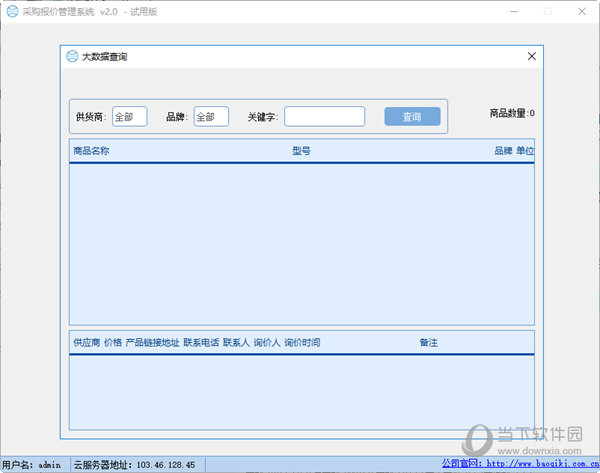
Task: Click the upper table 品牌 column header
Action: (x=503, y=151)
